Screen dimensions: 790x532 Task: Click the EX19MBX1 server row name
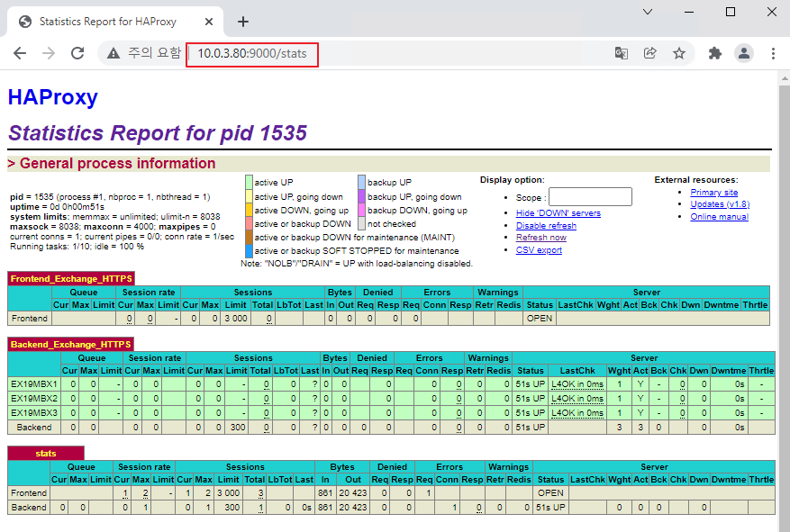coord(34,384)
